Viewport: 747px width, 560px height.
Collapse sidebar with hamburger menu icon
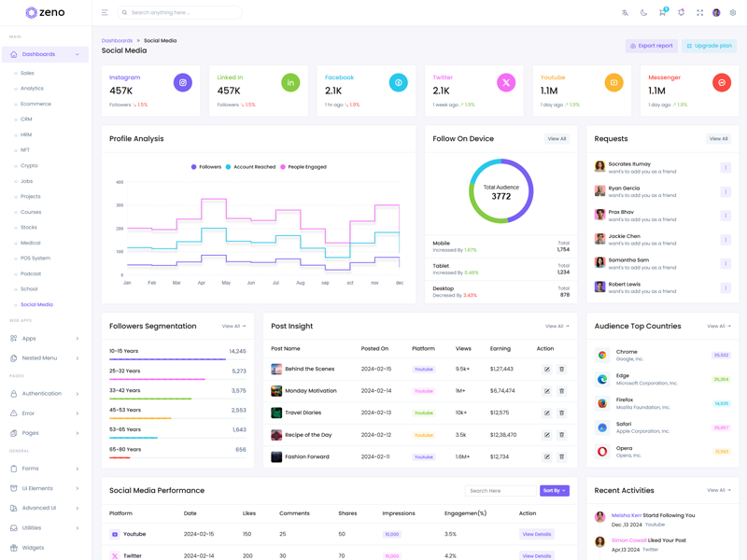point(105,13)
